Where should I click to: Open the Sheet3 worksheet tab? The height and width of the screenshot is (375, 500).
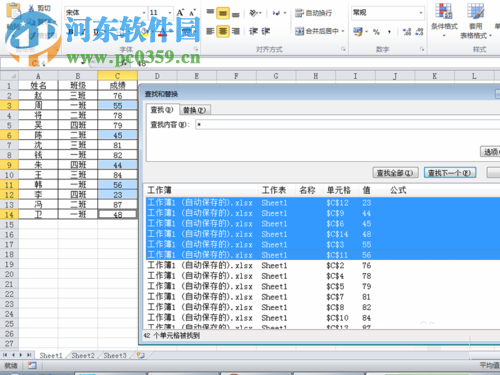pyautogui.click(x=115, y=355)
